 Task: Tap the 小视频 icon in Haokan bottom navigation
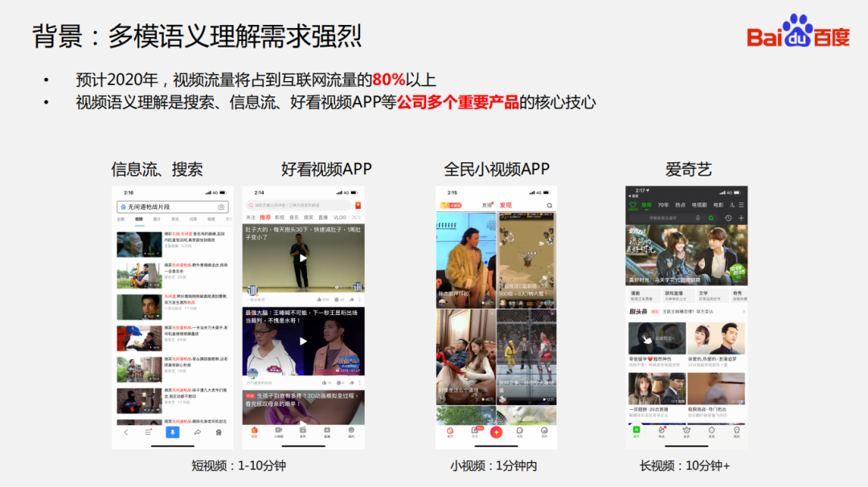(x=278, y=432)
